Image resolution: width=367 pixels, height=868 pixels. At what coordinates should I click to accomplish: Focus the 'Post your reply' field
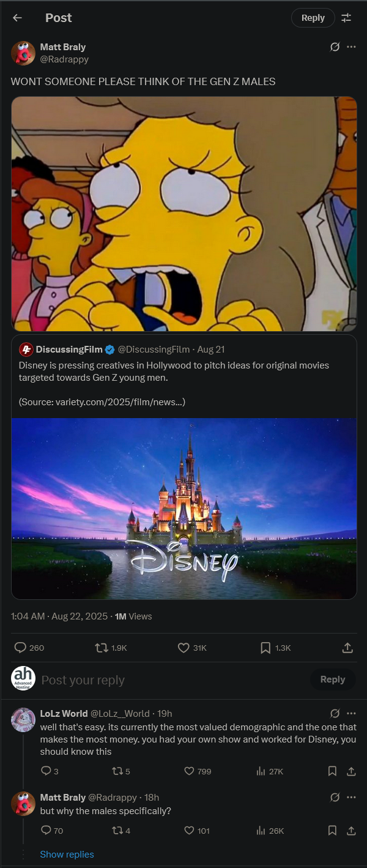click(x=172, y=680)
